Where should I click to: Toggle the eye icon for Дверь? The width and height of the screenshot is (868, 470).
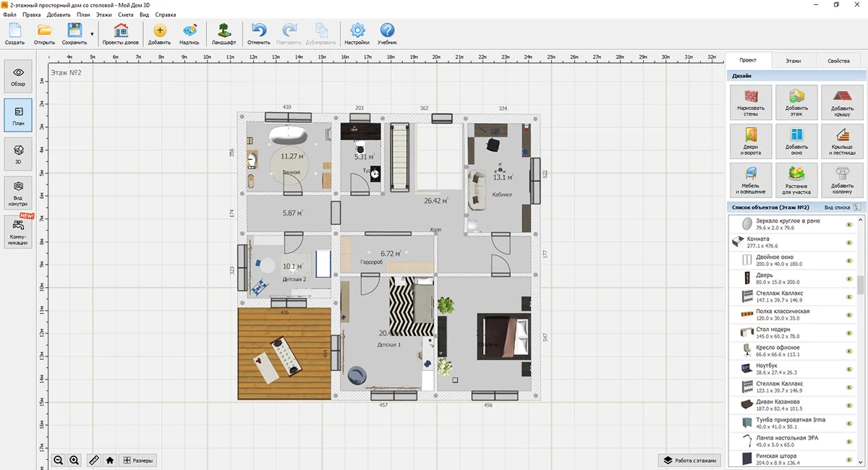point(849,278)
